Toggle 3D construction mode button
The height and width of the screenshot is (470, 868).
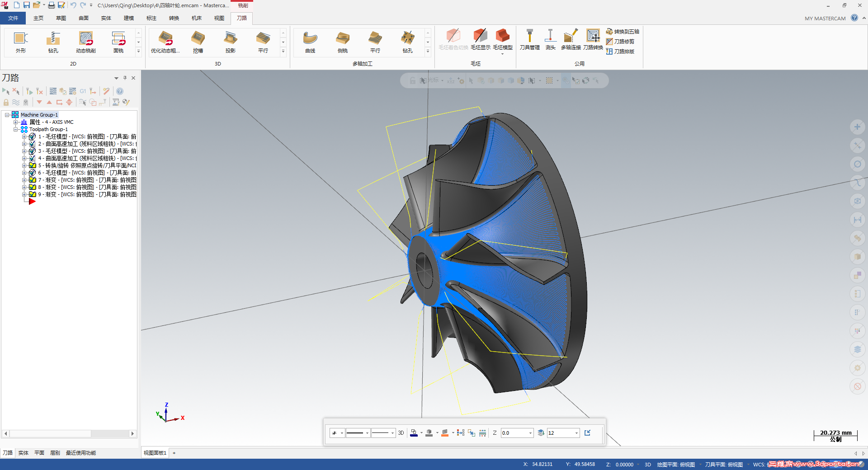(401, 433)
